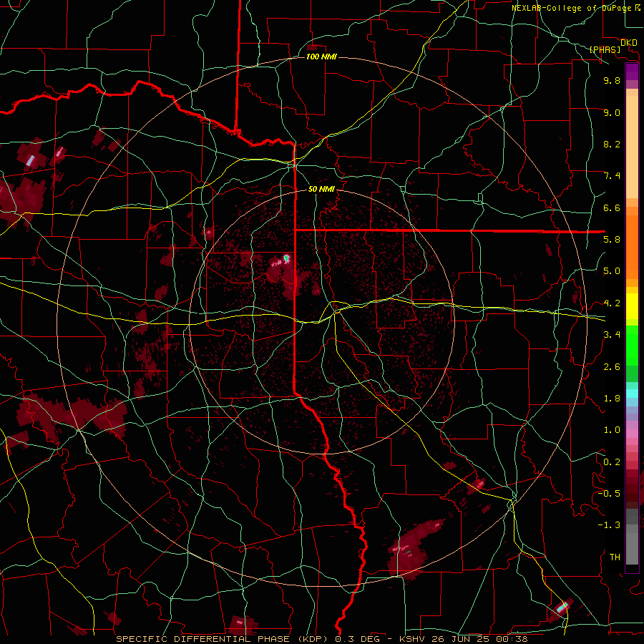Image resolution: width=644 pixels, height=644 pixels.
Task: Click the 4.2 scale value
Action: click(x=612, y=303)
